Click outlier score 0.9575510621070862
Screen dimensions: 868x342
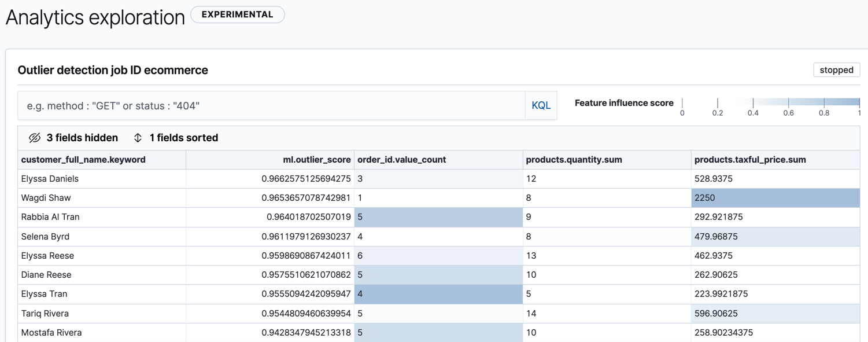(270, 275)
